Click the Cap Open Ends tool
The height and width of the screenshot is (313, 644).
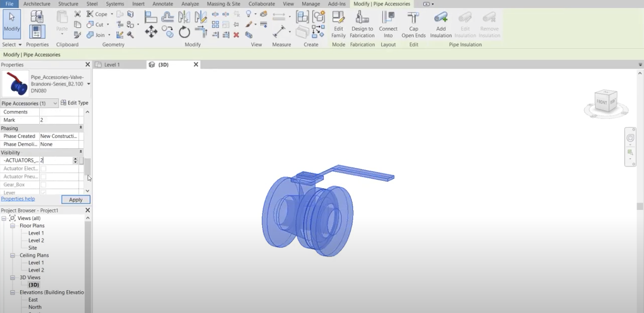tap(413, 24)
